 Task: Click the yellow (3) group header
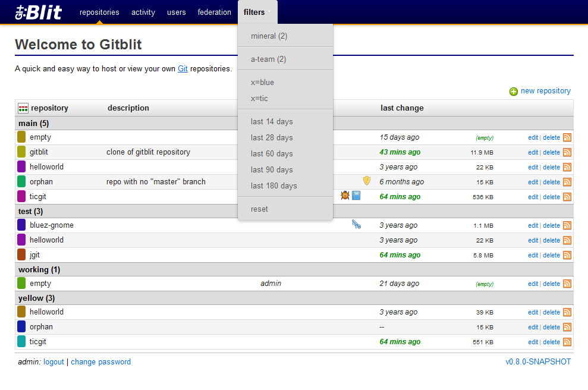pyautogui.click(x=36, y=298)
